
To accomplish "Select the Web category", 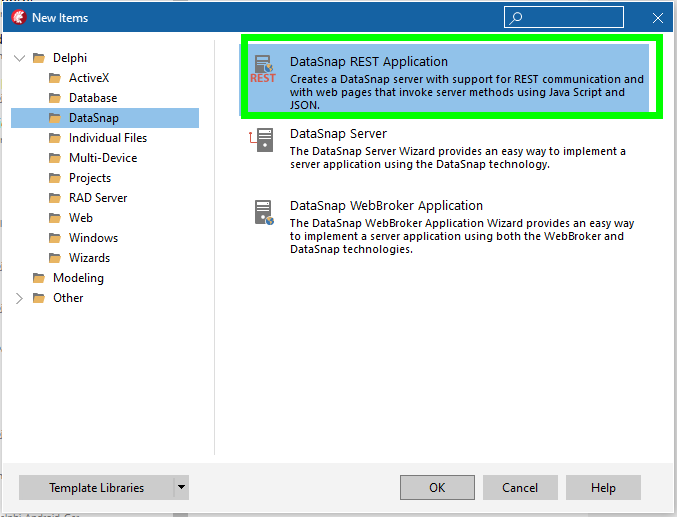I will click(x=81, y=218).
